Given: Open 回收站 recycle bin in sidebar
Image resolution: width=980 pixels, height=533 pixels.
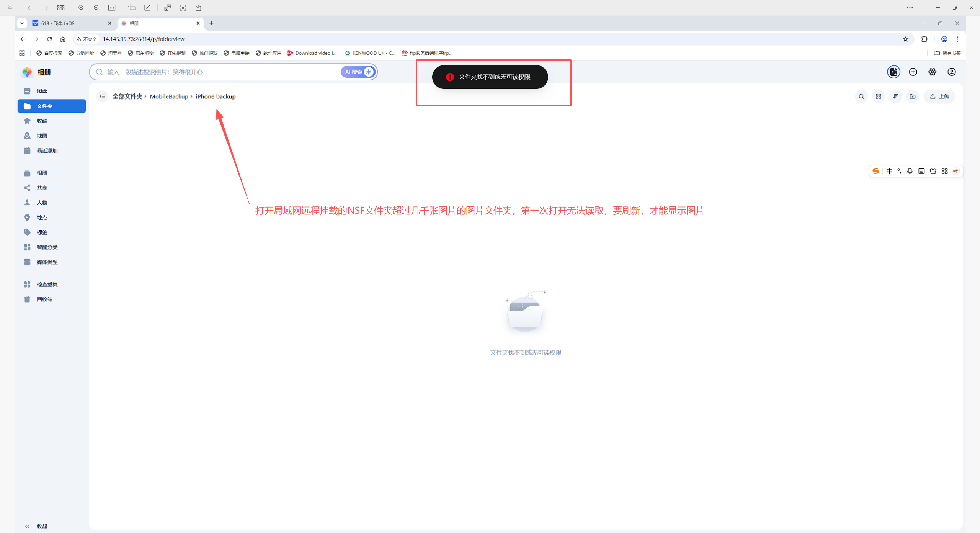Looking at the screenshot, I should click(x=44, y=299).
